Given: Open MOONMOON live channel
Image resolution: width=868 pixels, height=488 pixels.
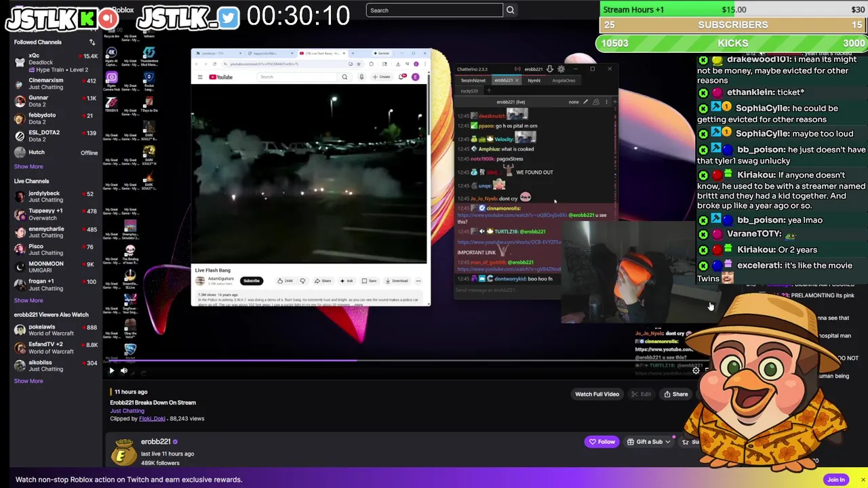Looking at the screenshot, I should (x=56, y=267).
